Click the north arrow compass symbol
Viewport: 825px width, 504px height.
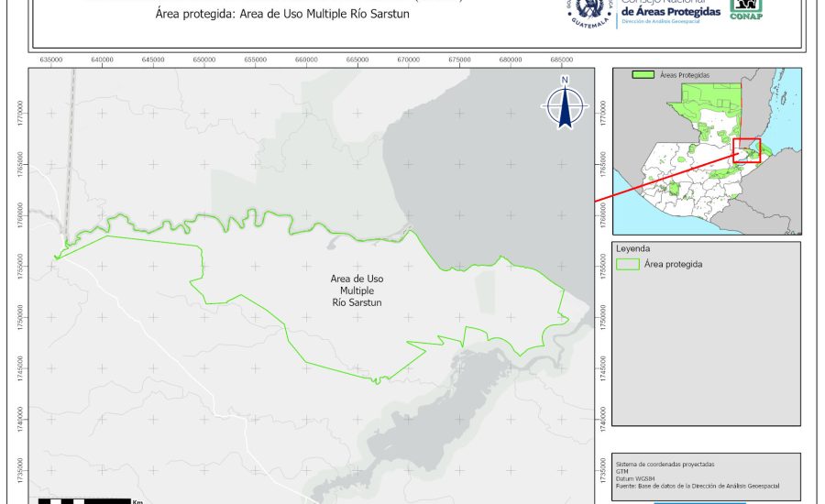[x=566, y=105]
